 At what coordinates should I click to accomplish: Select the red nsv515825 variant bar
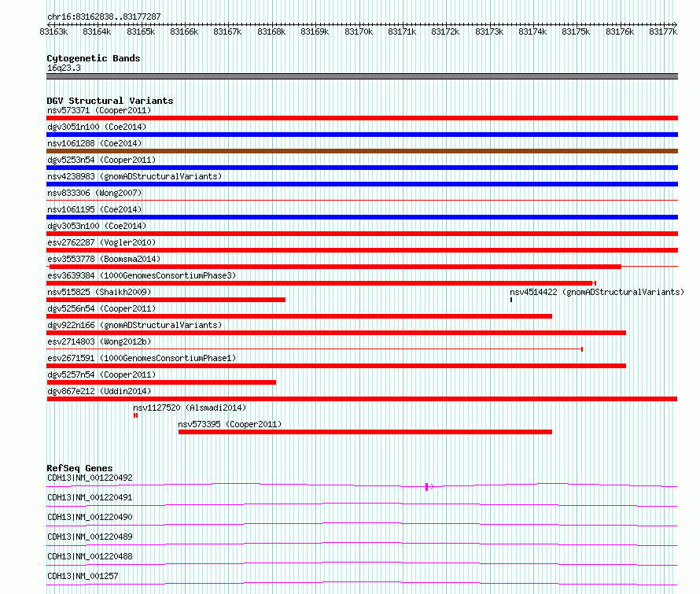pos(166,300)
